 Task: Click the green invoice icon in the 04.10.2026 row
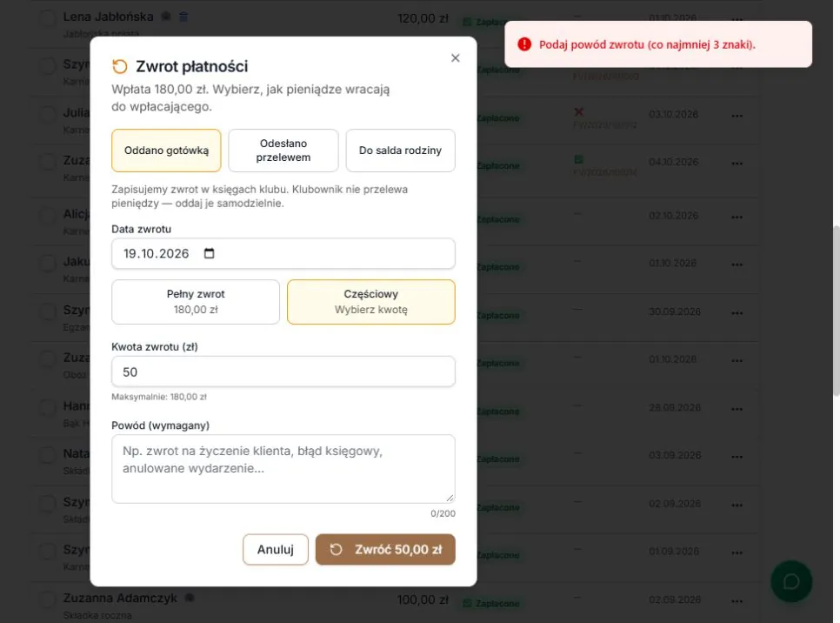(578, 159)
